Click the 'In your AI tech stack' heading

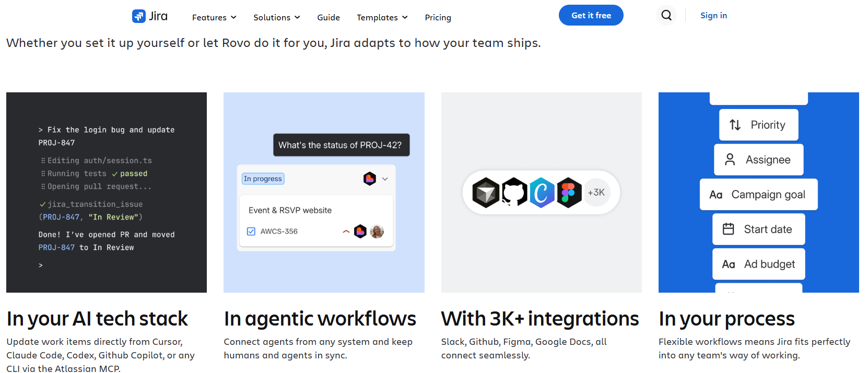click(97, 319)
